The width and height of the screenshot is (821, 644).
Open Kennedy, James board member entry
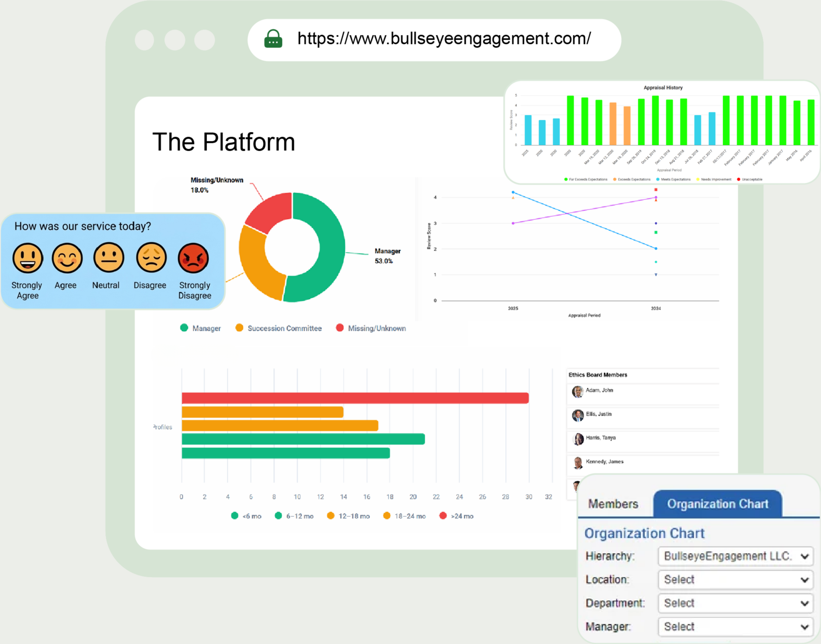point(604,462)
